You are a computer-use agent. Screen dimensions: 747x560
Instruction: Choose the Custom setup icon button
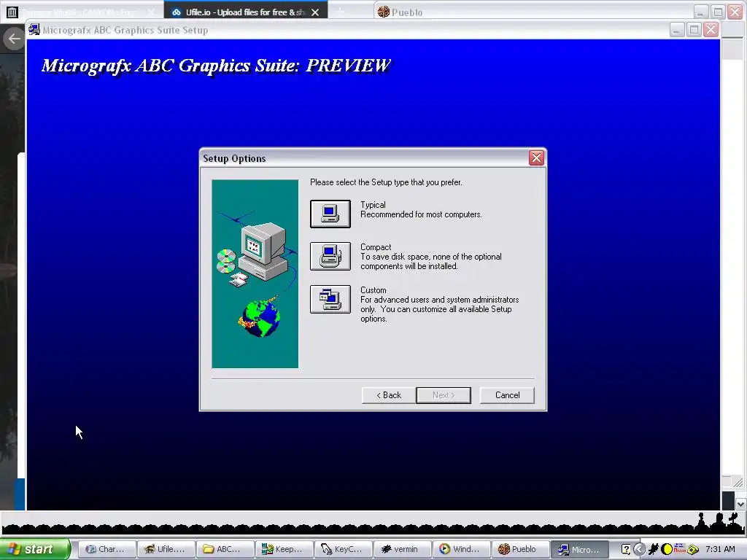coord(330,299)
